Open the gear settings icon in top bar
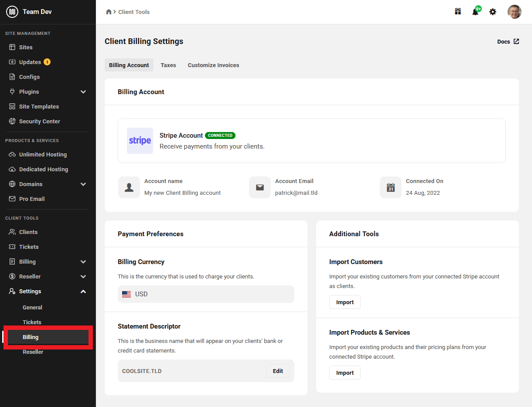532x407 pixels. click(x=493, y=12)
